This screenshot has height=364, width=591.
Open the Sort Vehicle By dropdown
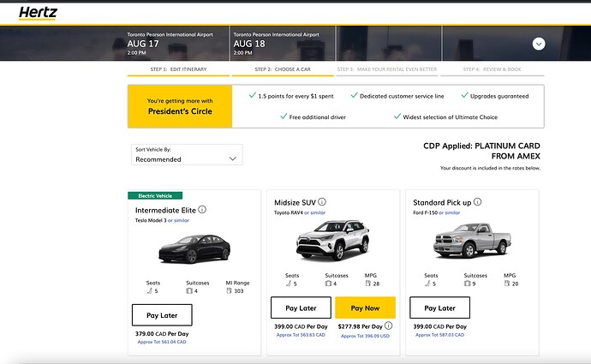(187, 154)
